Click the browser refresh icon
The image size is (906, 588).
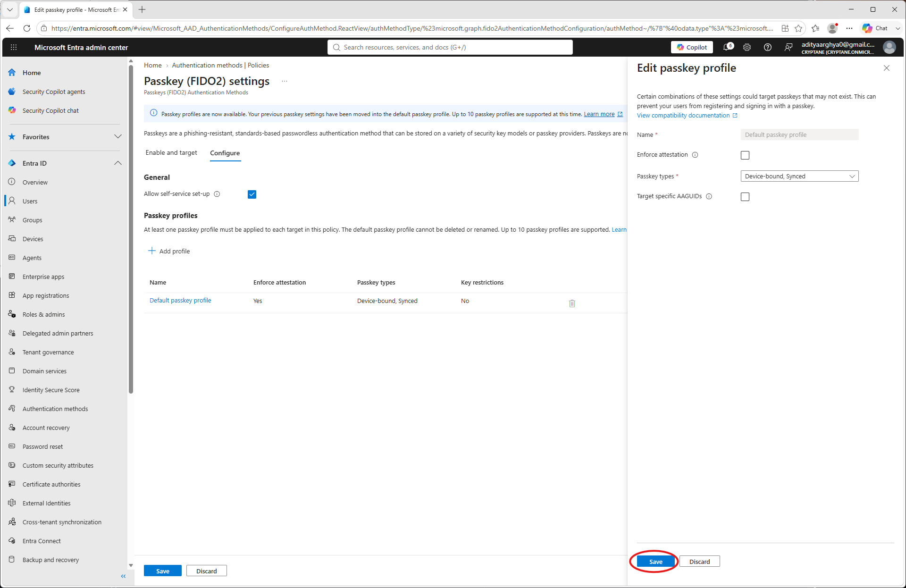point(27,28)
